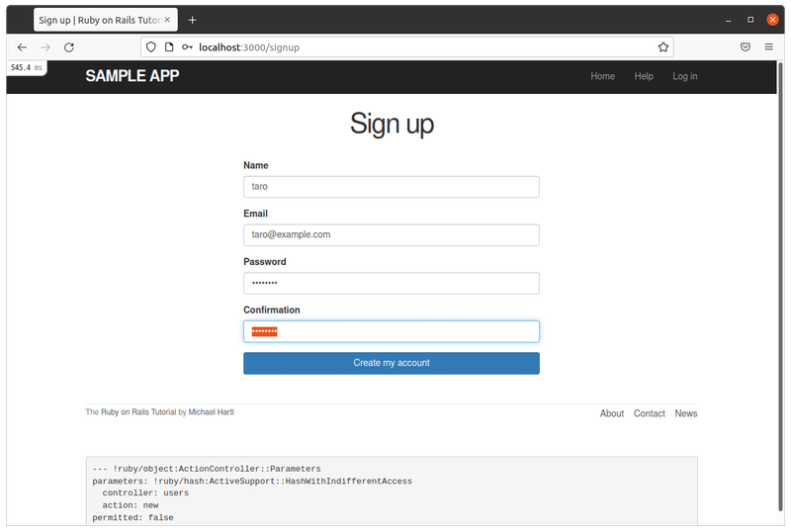Open the News footer link

click(686, 413)
